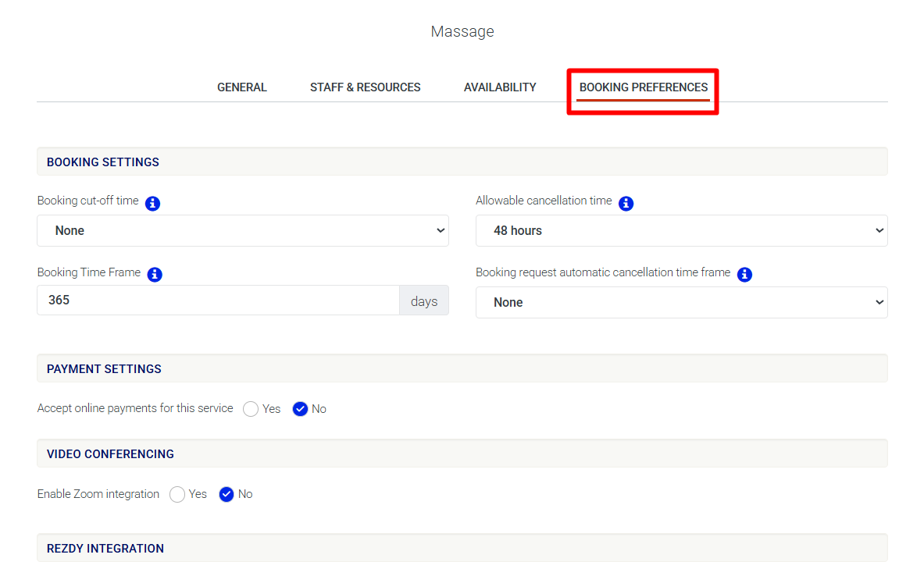Open the info icon beside Booking cut-off time
The height and width of the screenshot is (576, 924).
coord(152,203)
